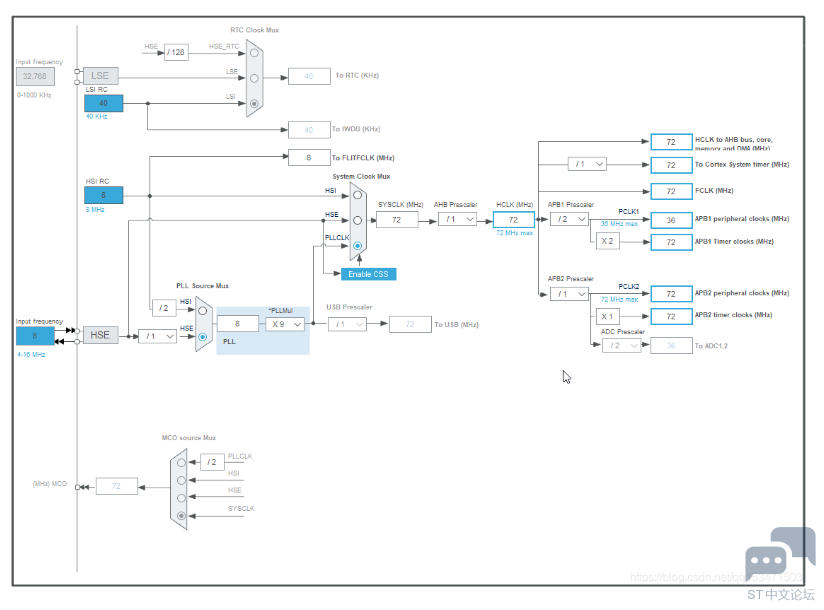Image resolution: width=824 pixels, height=610 pixels.
Task: Edit the HSE input frequency field
Action: click(35, 336)
